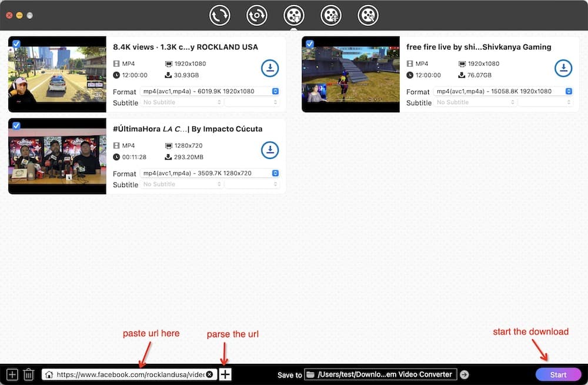Switch to the video Download tab icon
The height and width of the screenshot is (385, 588).
click(x=294, y=15)
